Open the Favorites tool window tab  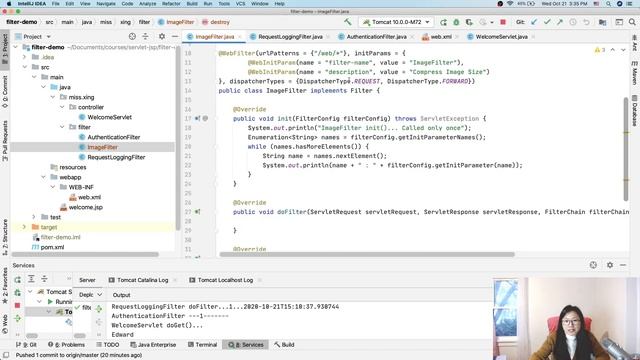[x=5, y=286]
